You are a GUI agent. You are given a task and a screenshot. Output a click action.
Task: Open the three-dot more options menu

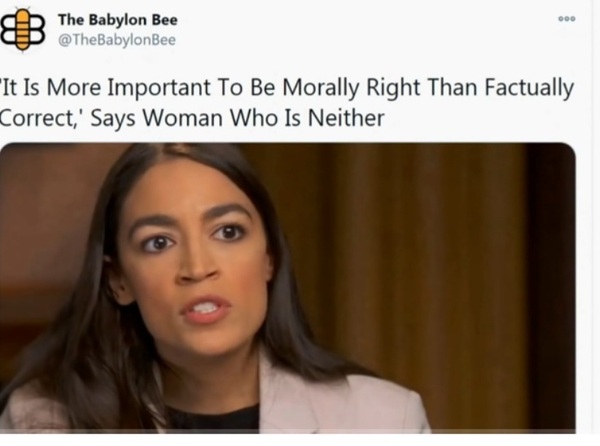click(567, 19)
